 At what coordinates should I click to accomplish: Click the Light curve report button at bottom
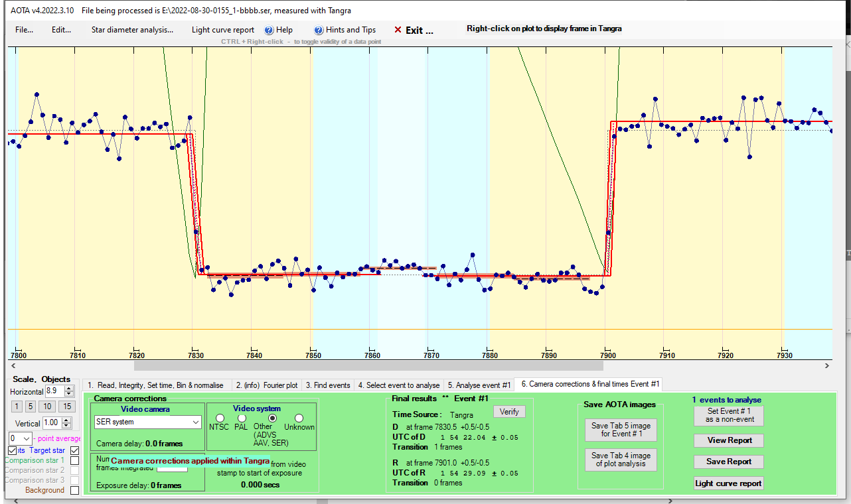tap(729, 483)
